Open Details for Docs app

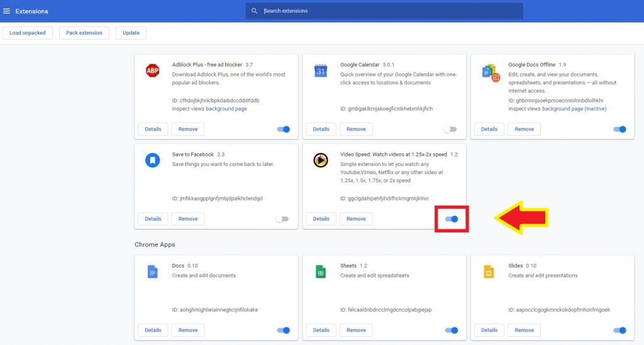coord(153,330)
